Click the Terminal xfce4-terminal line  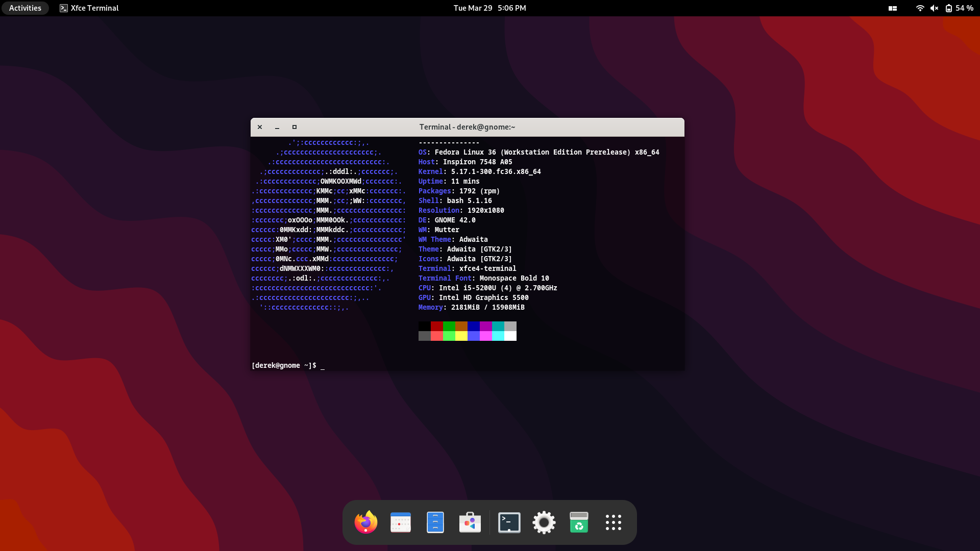coord(468,268)
